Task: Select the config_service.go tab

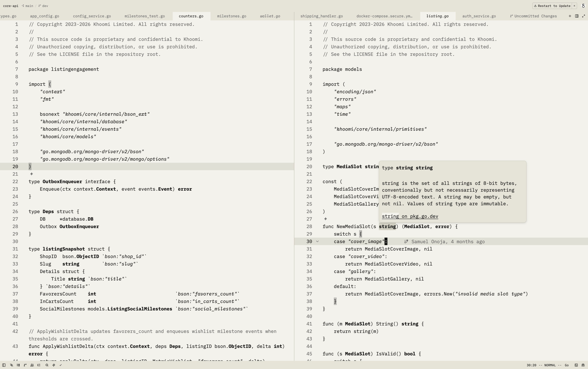Action: (x=92, y=16)
